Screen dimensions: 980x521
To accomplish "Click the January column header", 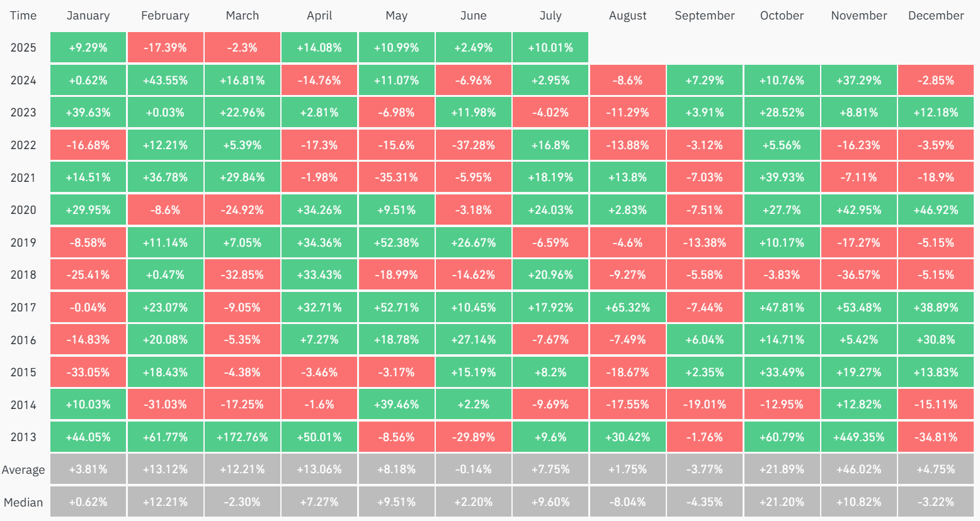I will (88, 16).
